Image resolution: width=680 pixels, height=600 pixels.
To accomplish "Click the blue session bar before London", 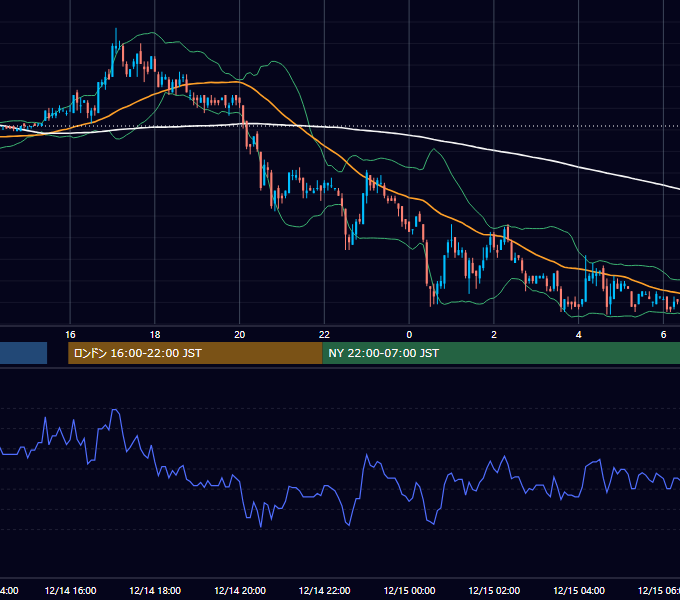I will (23, 353).
